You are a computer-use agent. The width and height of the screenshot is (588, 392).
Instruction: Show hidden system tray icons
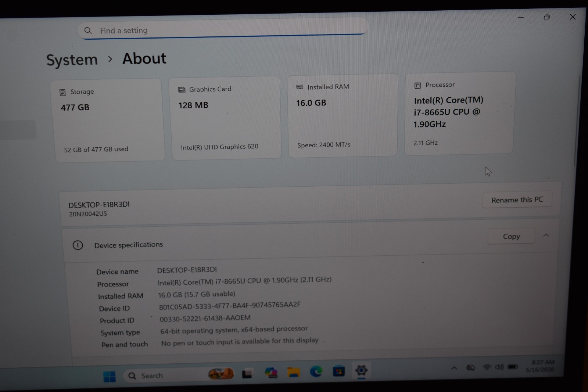point(454,368)
